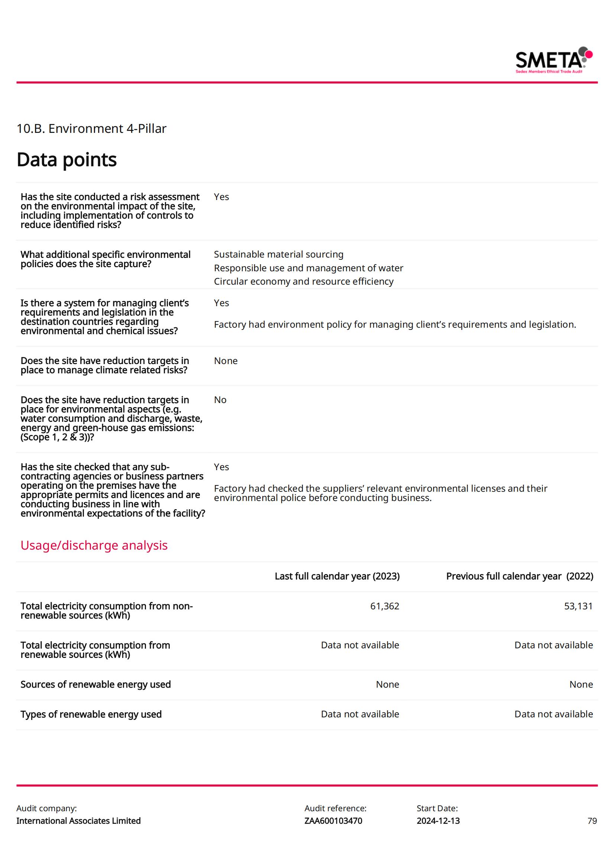Click page number 79 in the footer

coord(592,821)
